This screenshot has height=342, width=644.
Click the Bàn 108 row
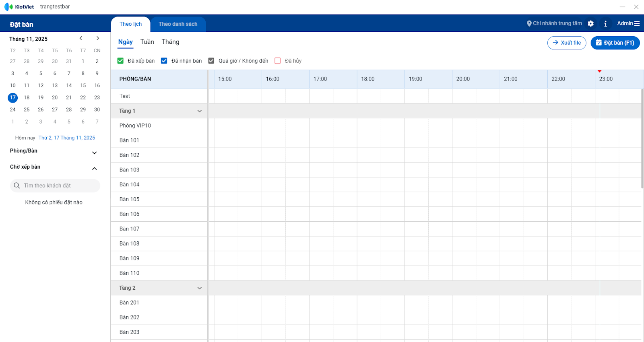159,243
